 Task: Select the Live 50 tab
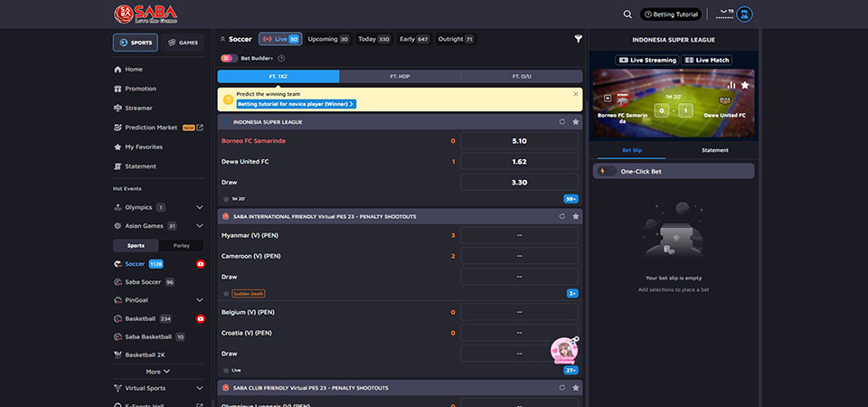280,39
